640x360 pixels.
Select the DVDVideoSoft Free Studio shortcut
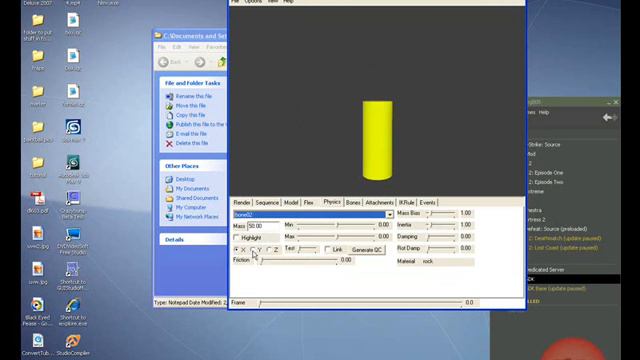73,241
